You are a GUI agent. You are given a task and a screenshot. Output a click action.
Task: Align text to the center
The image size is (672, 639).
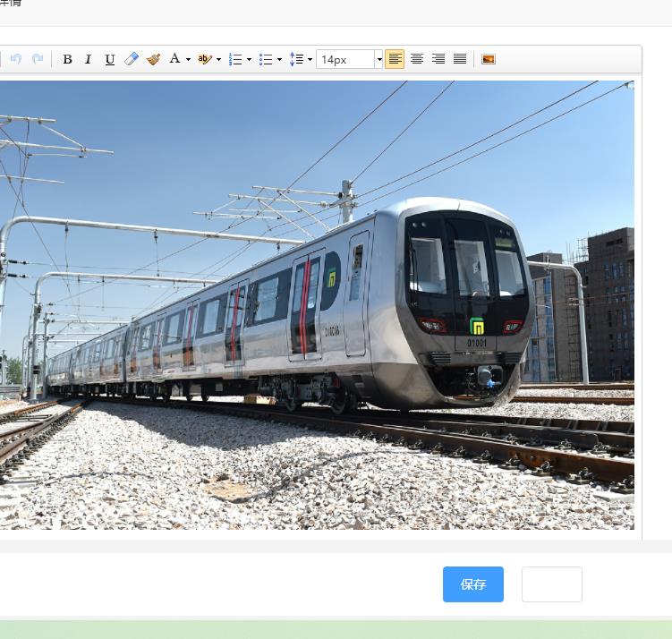point(416,59)
